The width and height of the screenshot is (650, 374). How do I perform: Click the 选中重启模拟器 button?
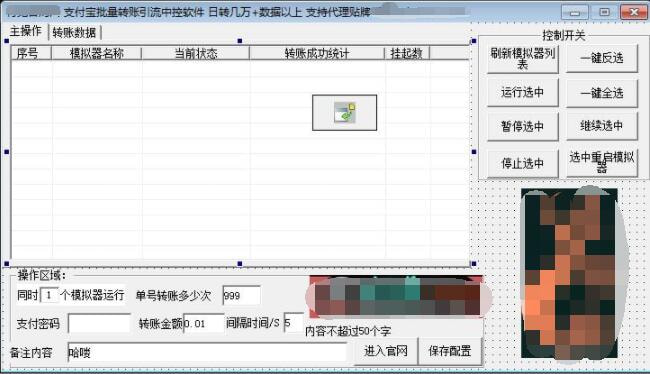click(601, 163)
